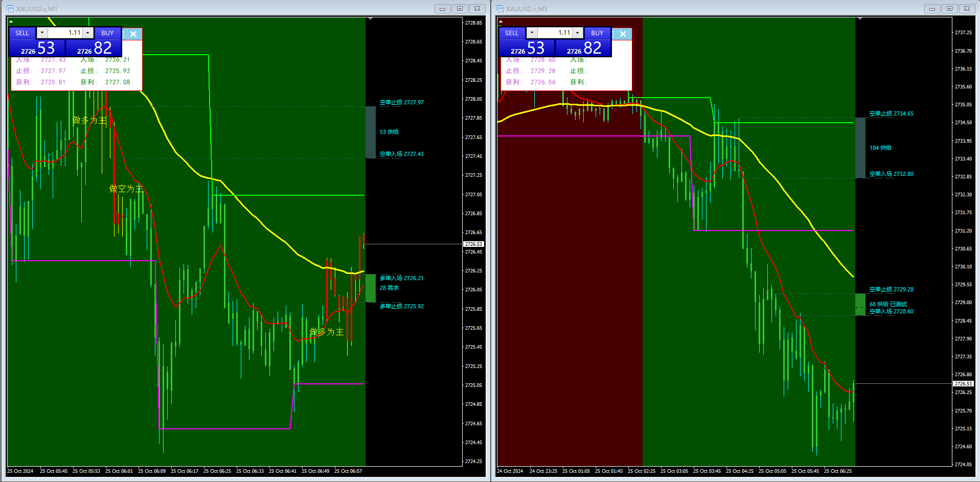Select the 空单入场 2727.43 label in M1 chart
Viewport: 980px width, 482px height.
click(x=401, y=154)
